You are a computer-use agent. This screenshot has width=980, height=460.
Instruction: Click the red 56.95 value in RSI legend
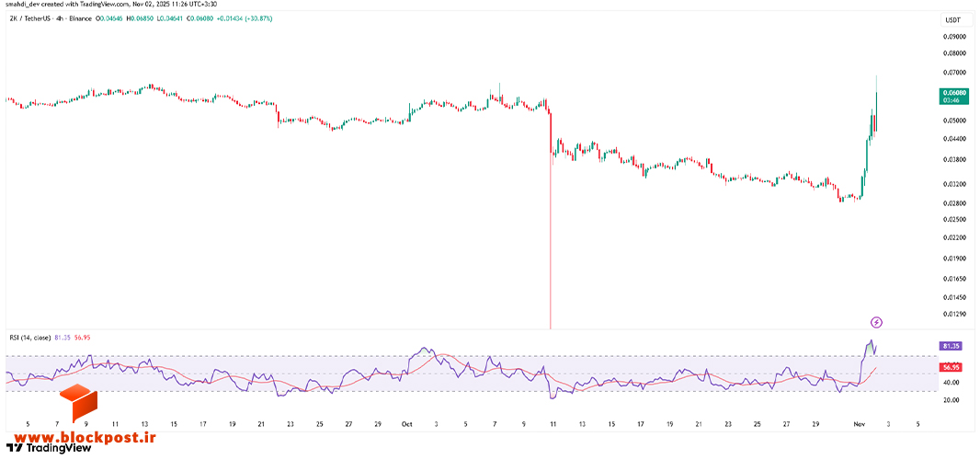pos(82,337)
